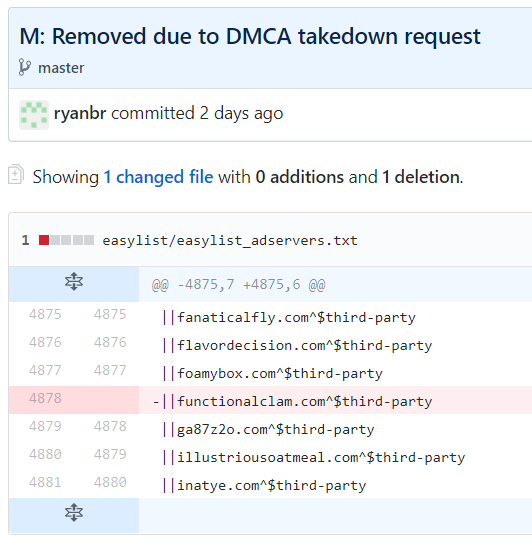The image size is (532, 543).
Task: Click the file diff icon before Showing
Action: point(16,175)
